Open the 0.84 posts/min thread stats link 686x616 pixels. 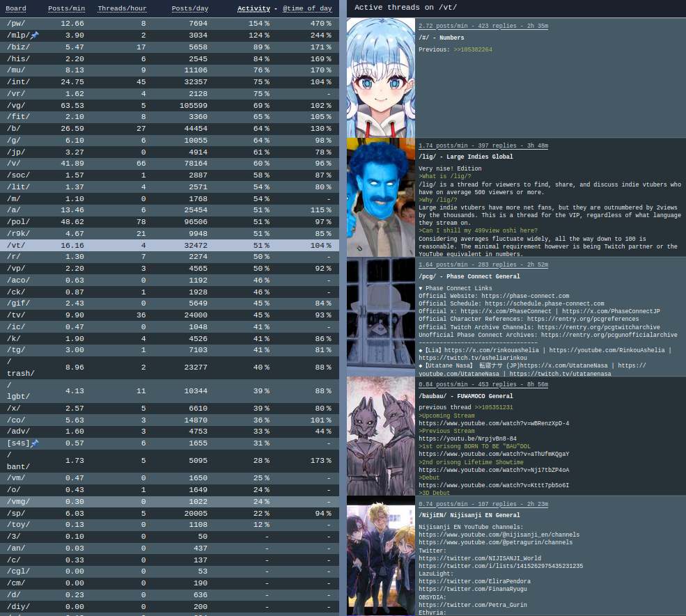pos(483,385)
